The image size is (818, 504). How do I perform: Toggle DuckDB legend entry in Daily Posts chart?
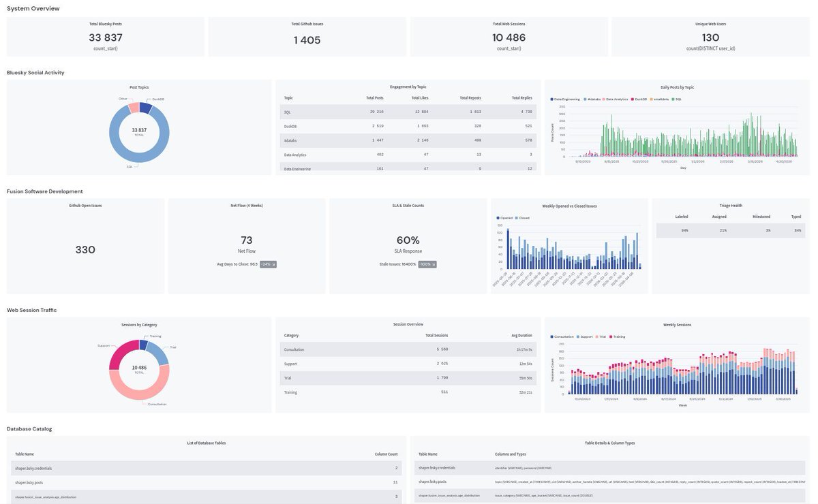[640, 99]
